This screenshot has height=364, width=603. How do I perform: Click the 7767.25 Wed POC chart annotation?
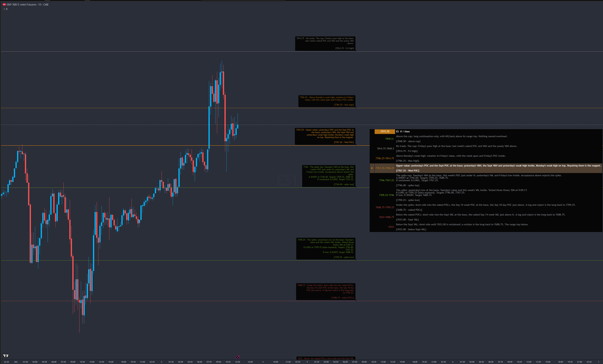point(325,136)
